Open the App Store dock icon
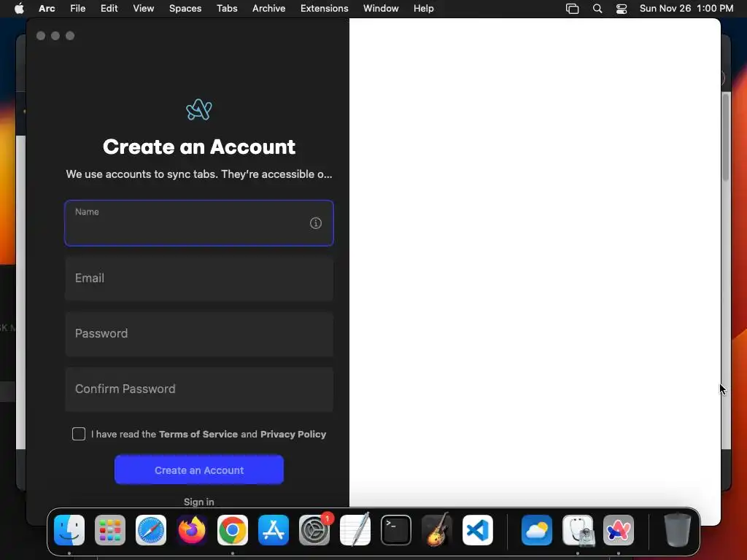This screenshot has width=747, height=560. (274, 529)
